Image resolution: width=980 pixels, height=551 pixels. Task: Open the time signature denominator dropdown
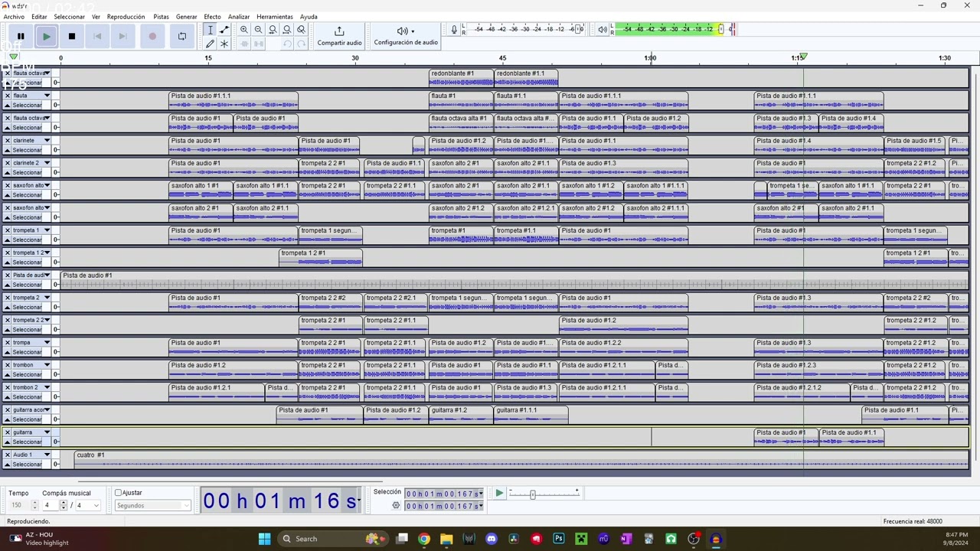point(88,505)
